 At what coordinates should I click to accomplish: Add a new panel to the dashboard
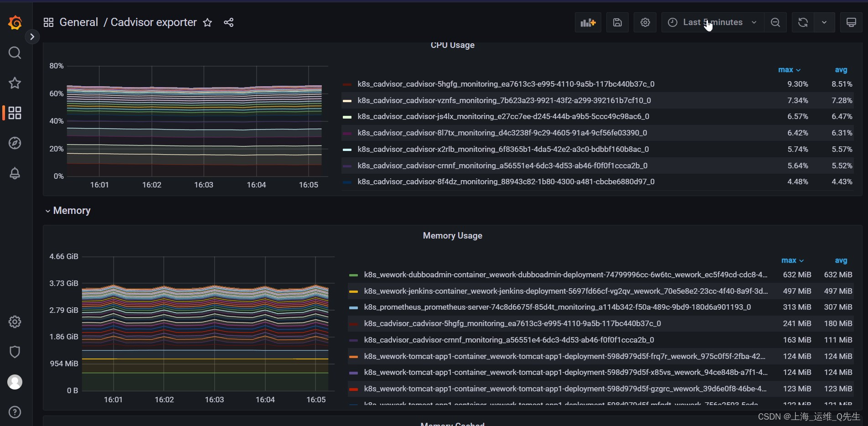coord(588,22)
